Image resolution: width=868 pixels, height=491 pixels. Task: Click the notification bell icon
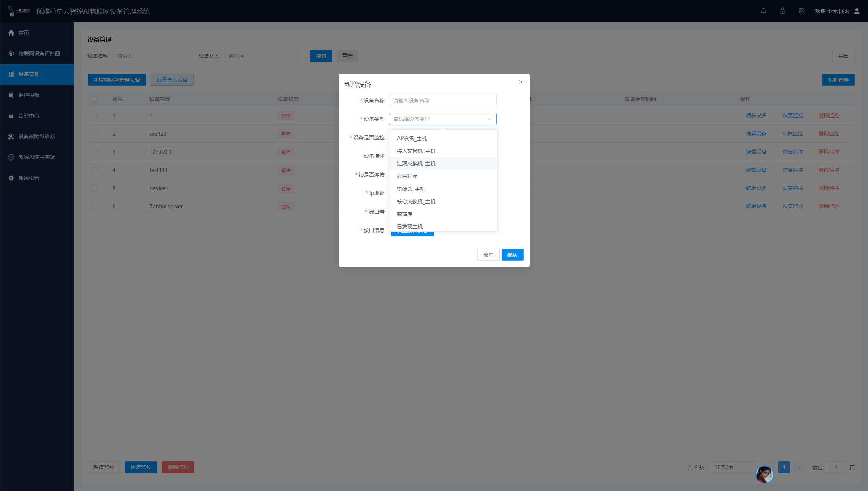(x=763, y=11)
